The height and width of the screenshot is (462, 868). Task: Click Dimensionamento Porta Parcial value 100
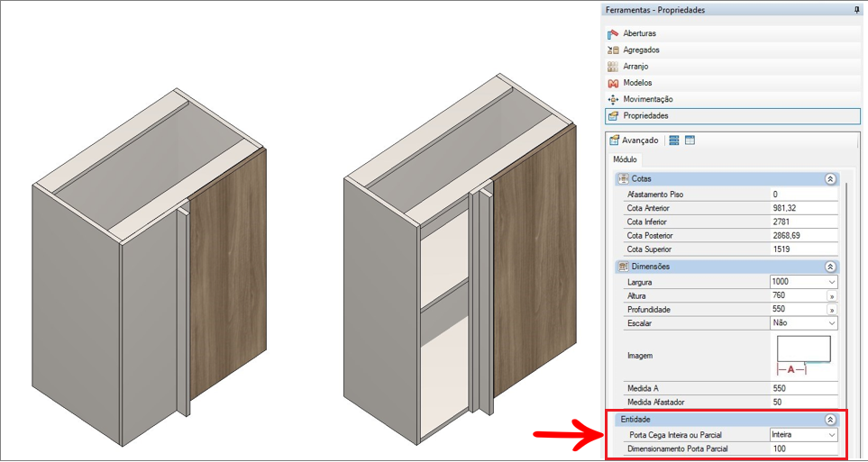[803, 448]
